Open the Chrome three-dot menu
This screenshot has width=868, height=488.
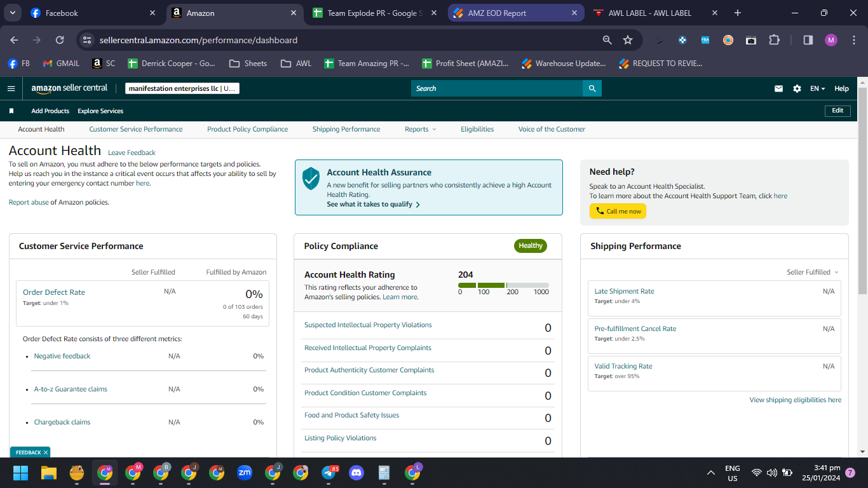854,40
